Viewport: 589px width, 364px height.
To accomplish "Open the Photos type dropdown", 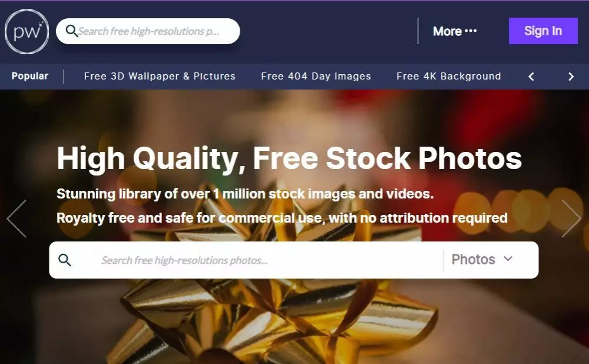I will click(x=482, y=260).
